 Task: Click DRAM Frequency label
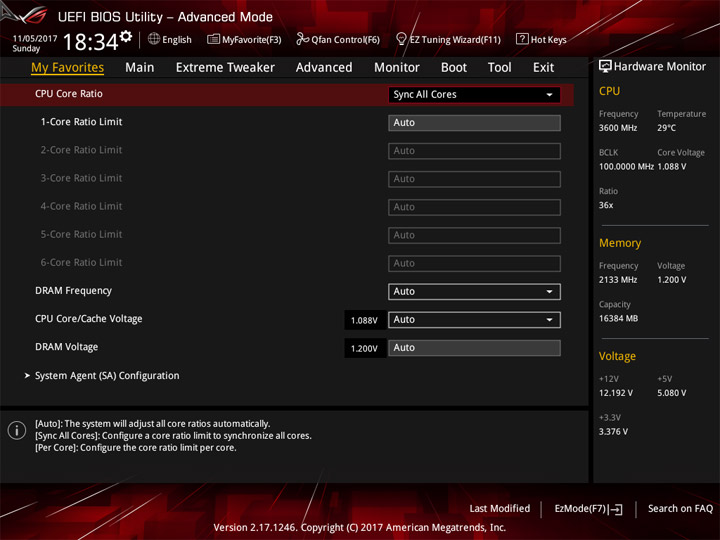[x=73, y=291]
